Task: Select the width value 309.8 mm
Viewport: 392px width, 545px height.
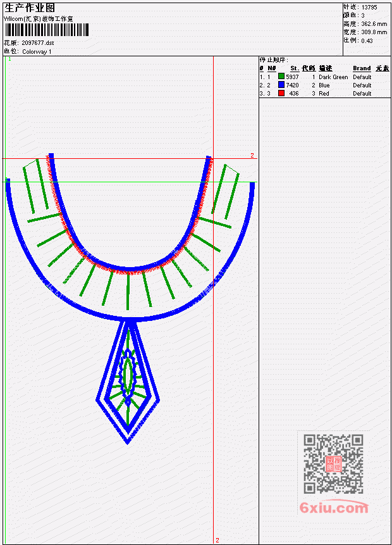Action: coord(374,32)
